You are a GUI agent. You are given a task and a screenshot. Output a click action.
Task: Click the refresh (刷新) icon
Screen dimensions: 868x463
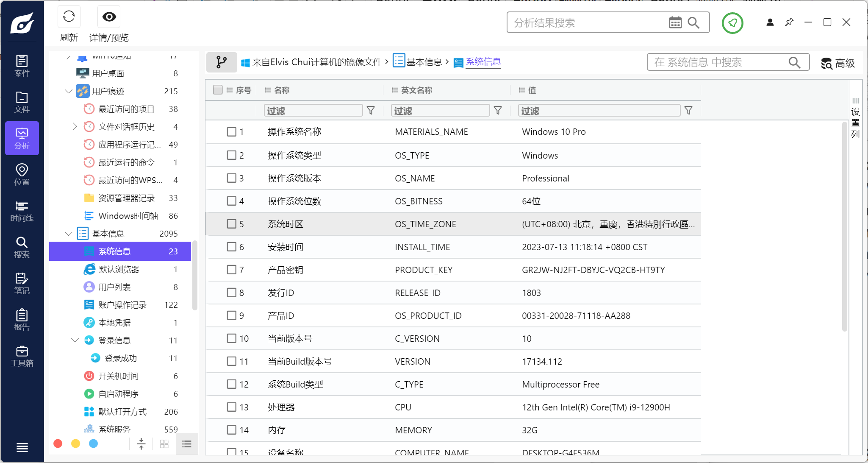[x=69, y=17]
